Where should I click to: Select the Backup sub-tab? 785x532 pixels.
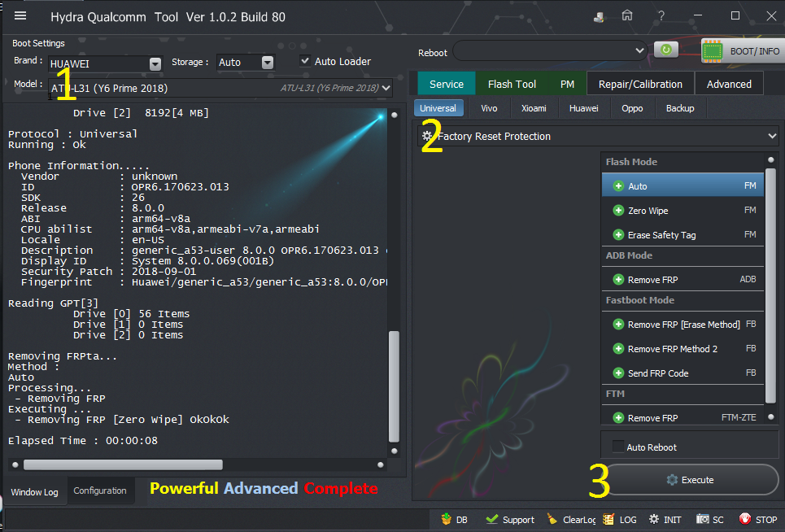(x=680, y=108)
